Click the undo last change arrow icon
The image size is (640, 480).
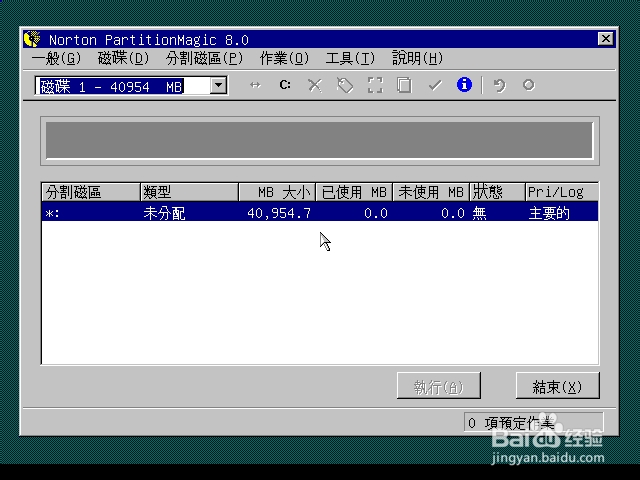499,85
